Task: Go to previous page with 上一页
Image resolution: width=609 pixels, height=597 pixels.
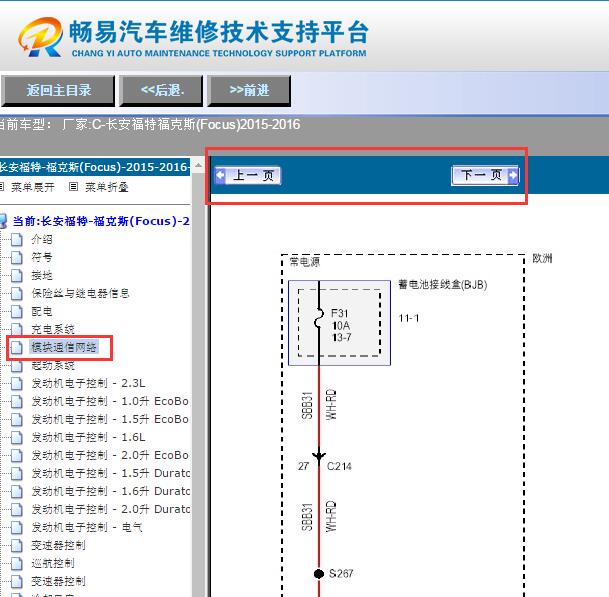Action: (x=248, y=175)
